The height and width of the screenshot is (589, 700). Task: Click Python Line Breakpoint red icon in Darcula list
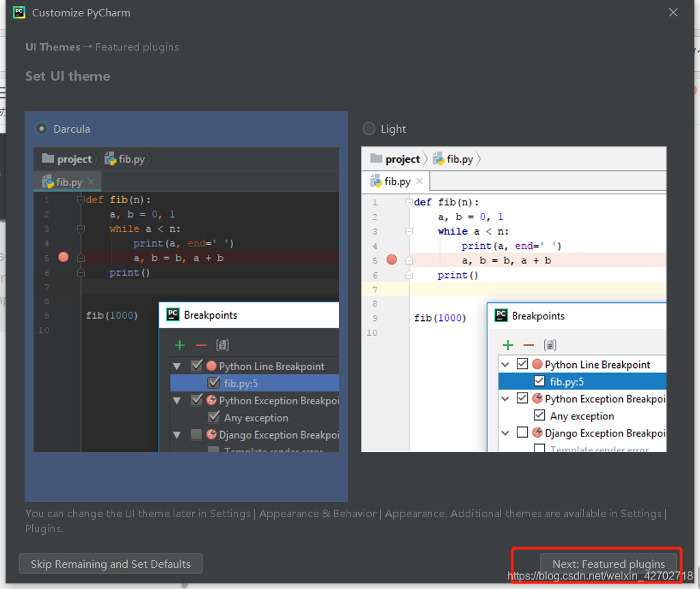(211, 366)
